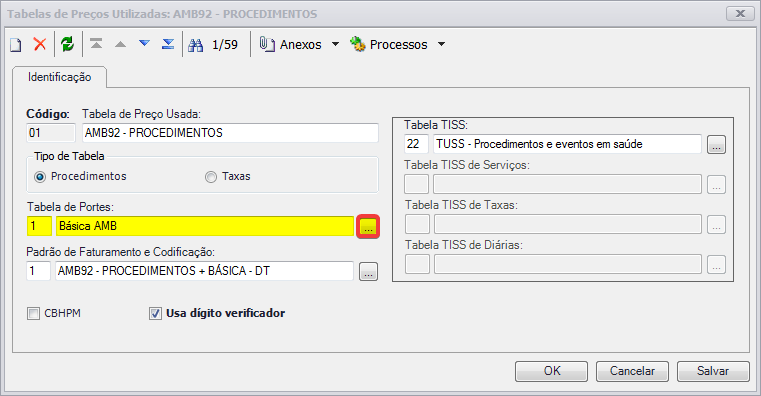
Task: Click the new record blank page icon
Action: point(16,45)
